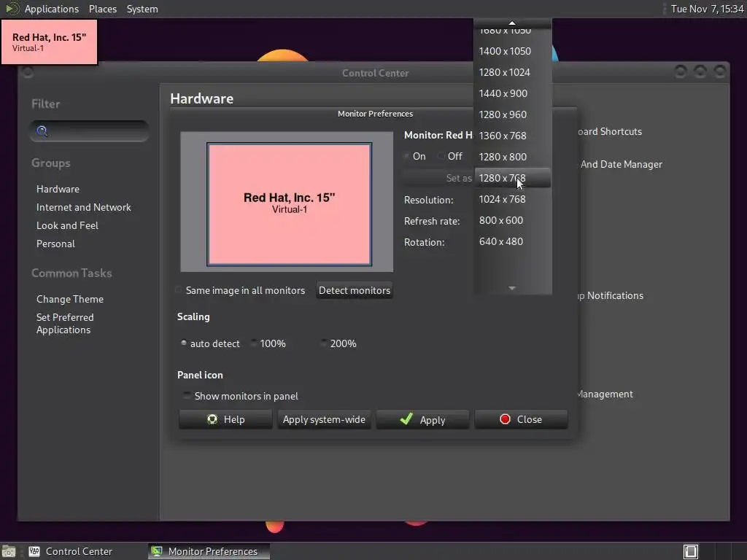Image resolution: width=747 pixels, height=560 pixels.
Task: Click the clock showing Tue Nov 7
Action: pyautogui.click(x=707, y=9)
